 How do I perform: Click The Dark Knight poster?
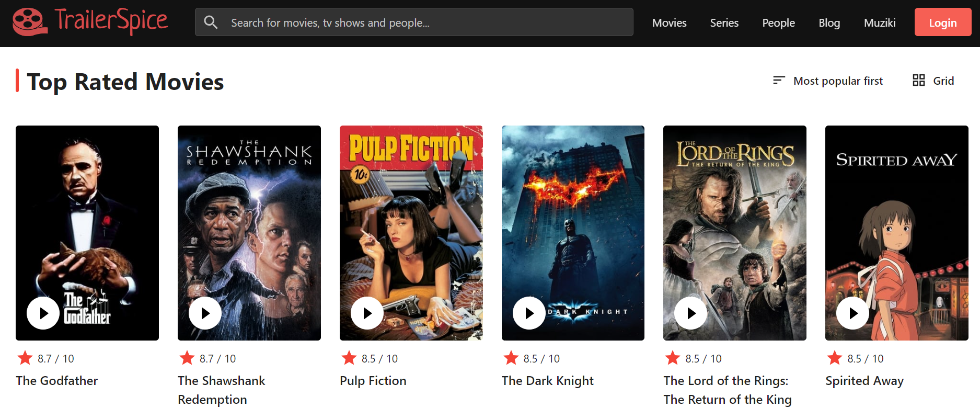pyautogui.click(x=573, y=233)
